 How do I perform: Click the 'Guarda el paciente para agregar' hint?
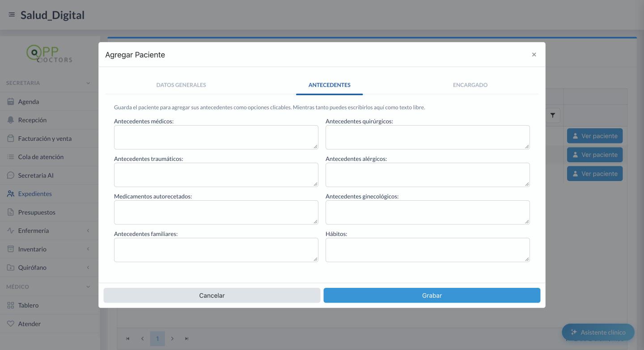pyautogui.click(x=270, y=107)
